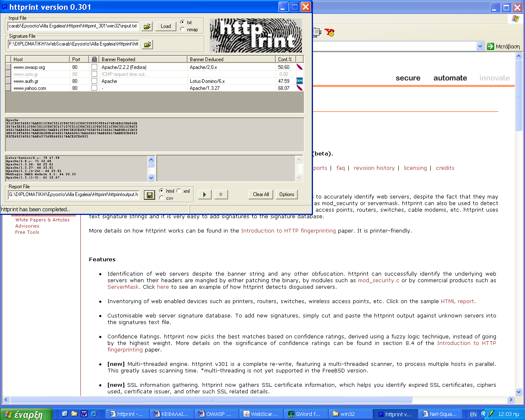Click browser horizontal scrollbar left arrow
The image size is (525, 420).
point(6,399)
